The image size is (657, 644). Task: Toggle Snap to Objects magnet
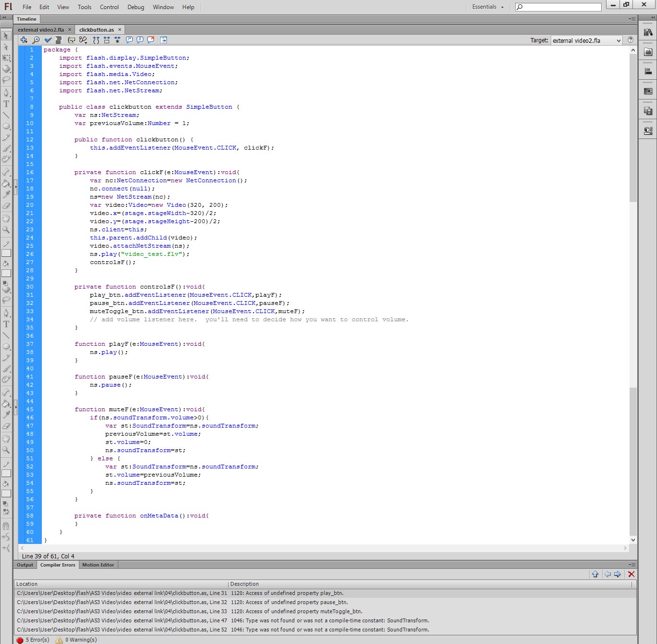(6, 526)
